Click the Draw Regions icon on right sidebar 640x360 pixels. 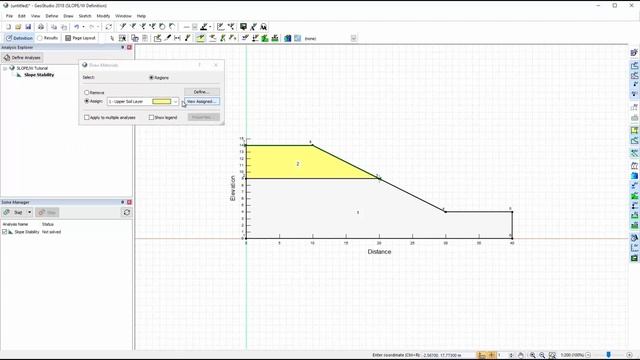click(x=634, y=66)
